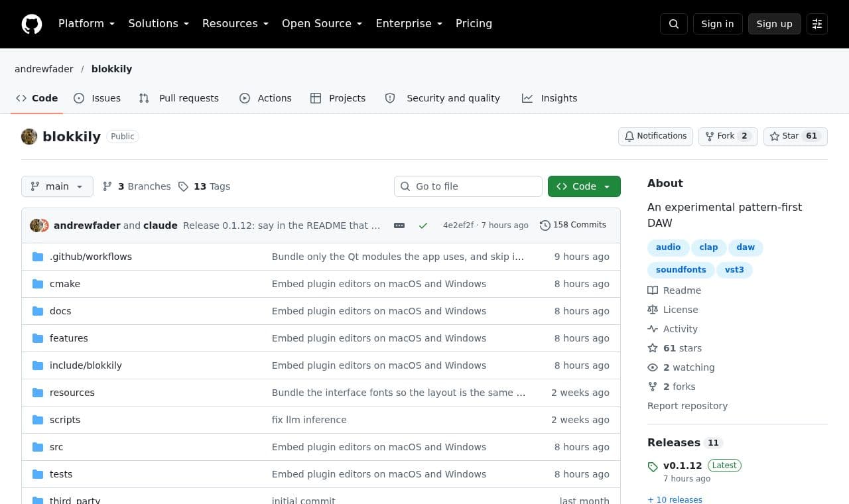Open the green Code dropdown button
The image size is (849, 504).
[584, 186]
